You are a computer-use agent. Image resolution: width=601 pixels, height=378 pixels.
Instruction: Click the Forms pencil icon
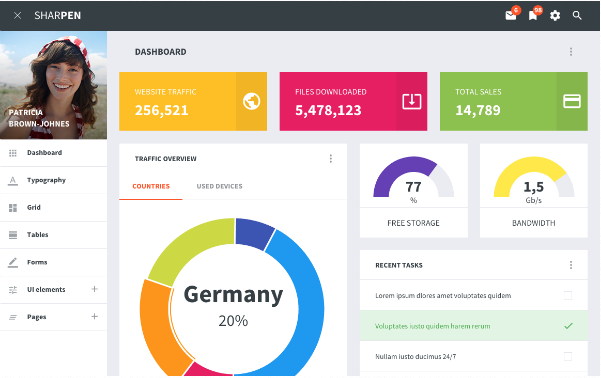[x=13, y=262]
